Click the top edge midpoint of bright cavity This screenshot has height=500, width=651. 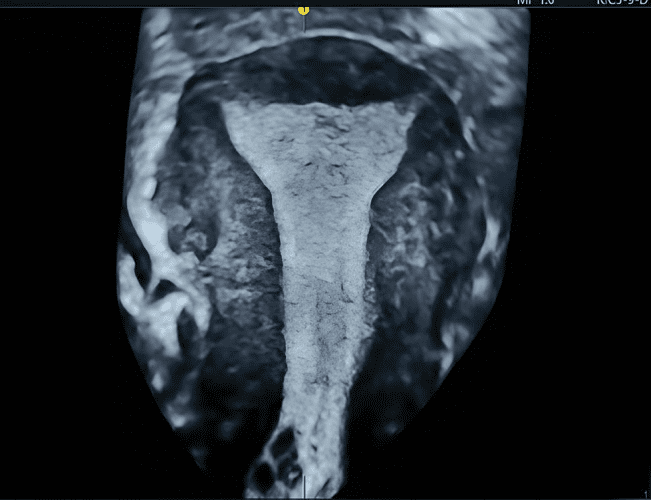pos(318,104)
